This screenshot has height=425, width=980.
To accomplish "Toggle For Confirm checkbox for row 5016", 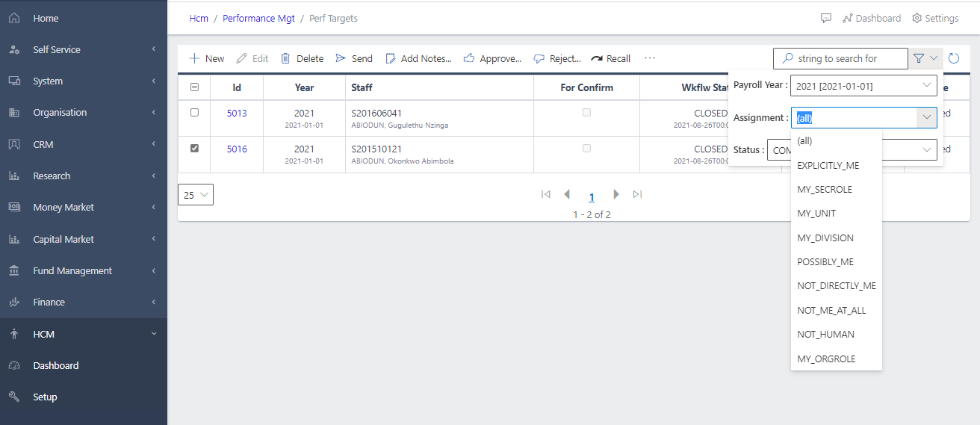I will click(x=586, y=149).
